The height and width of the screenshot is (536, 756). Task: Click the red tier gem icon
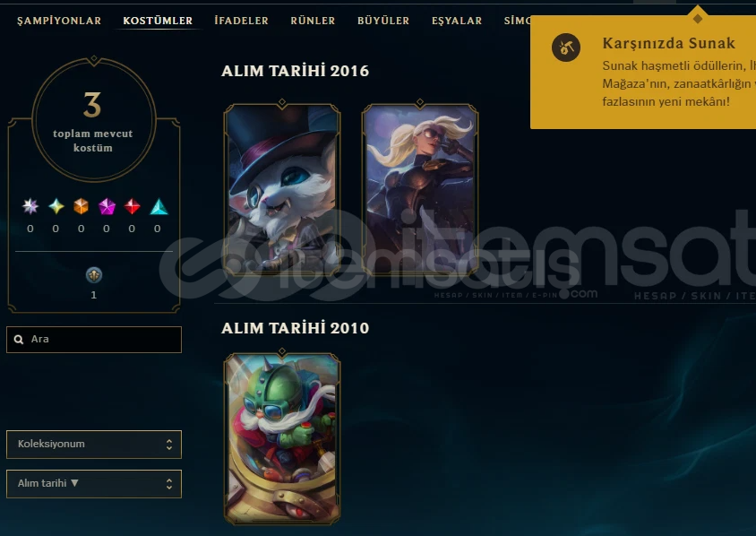coord(132,206)
